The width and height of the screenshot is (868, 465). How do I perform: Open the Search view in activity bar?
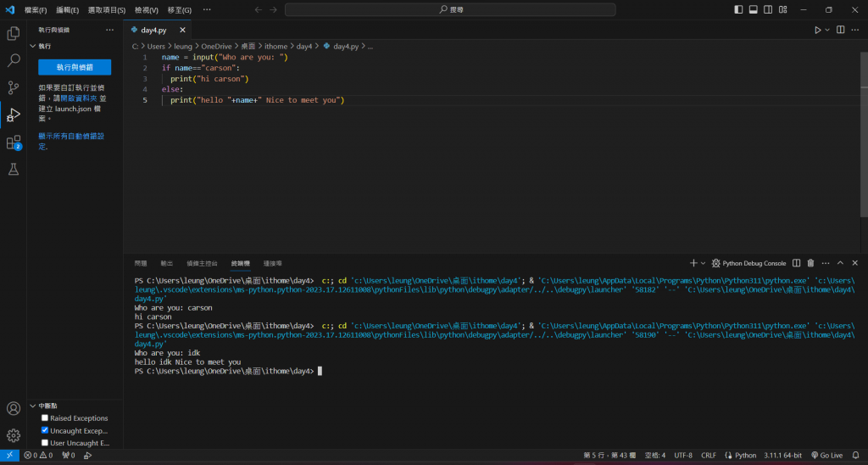point(14,60)
